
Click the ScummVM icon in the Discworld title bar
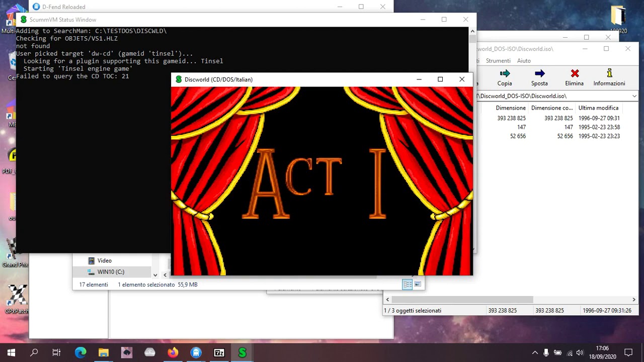178,79
